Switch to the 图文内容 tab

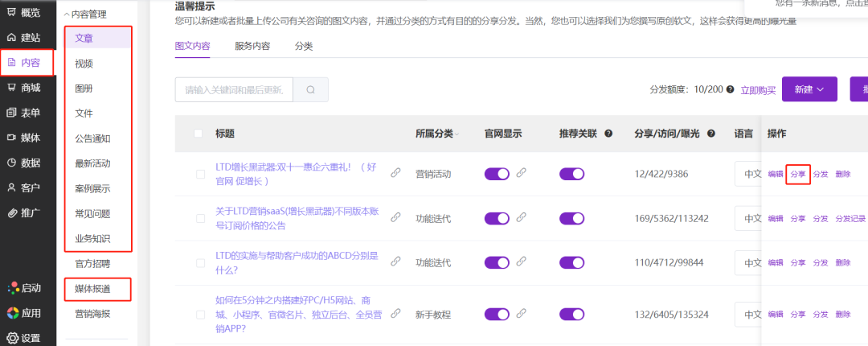(x=192, y=46)
